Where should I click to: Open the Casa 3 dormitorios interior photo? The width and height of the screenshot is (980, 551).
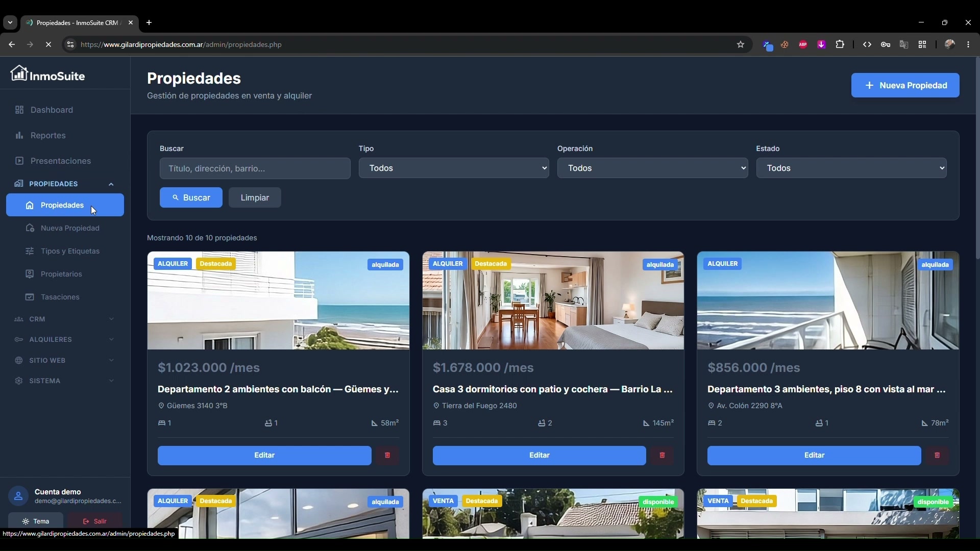[x=553, y=300]
